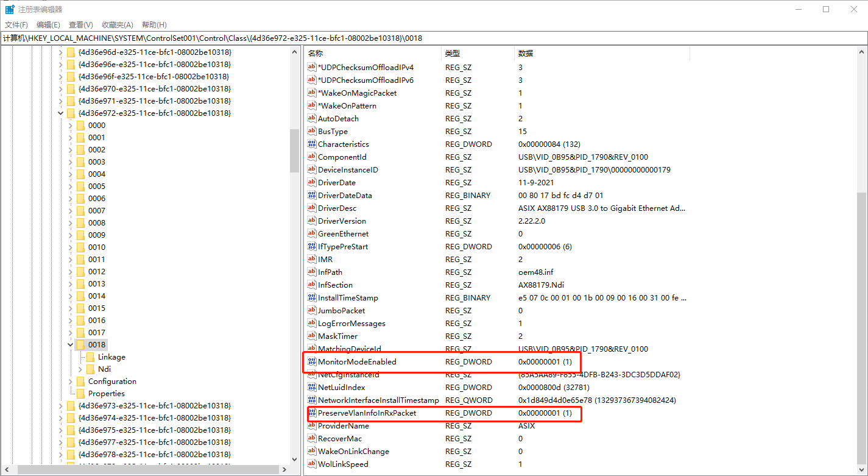
Task: Sort values by the 类型 column header
Action: [478, 54]
